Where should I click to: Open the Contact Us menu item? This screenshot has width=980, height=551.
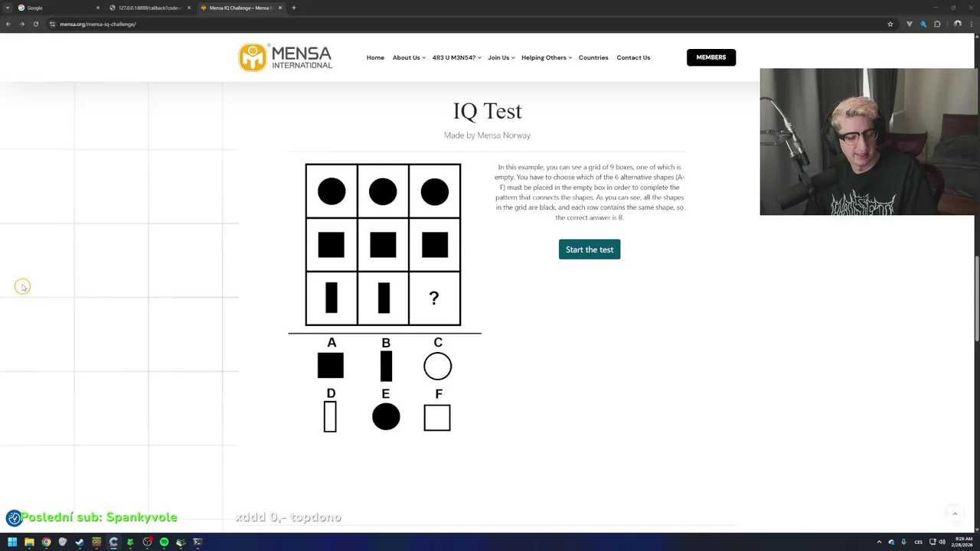click(x=633, y=57)
